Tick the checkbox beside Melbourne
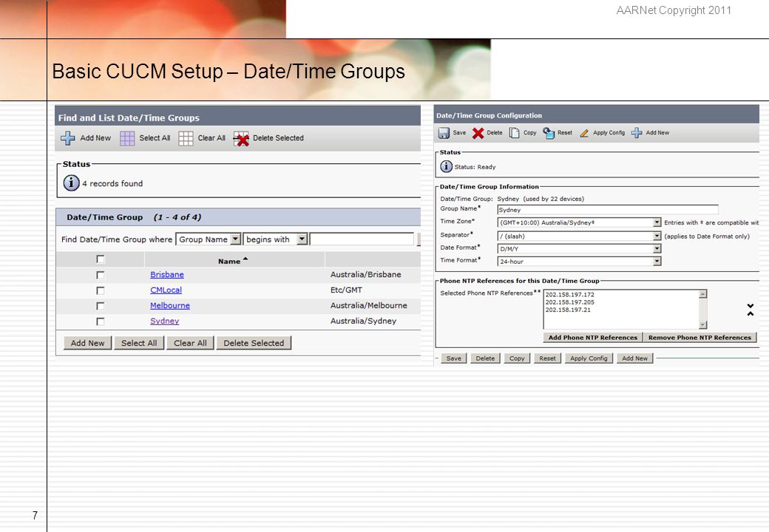This screenshot has height=532, width=769. pos(101,306)
